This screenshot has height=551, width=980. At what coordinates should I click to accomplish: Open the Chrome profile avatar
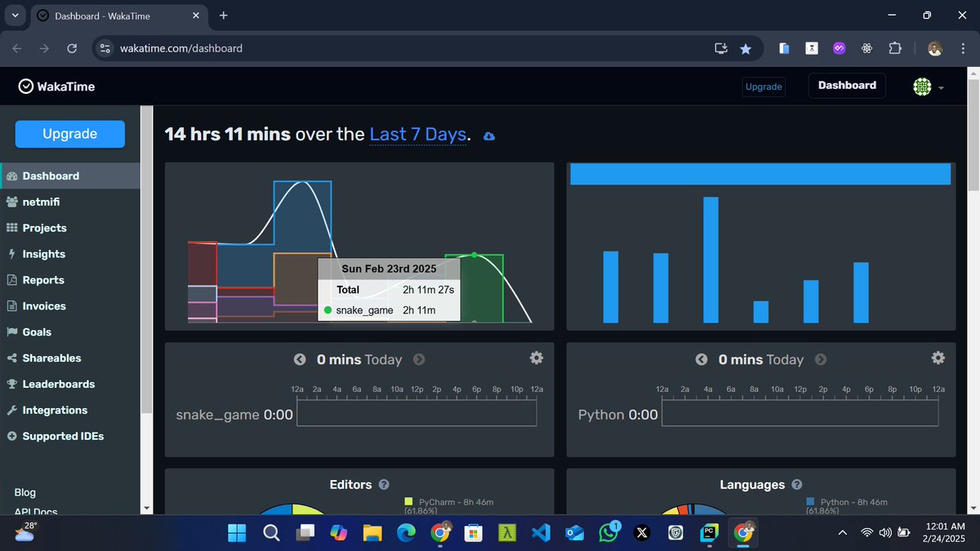click(x=936, y=48)
